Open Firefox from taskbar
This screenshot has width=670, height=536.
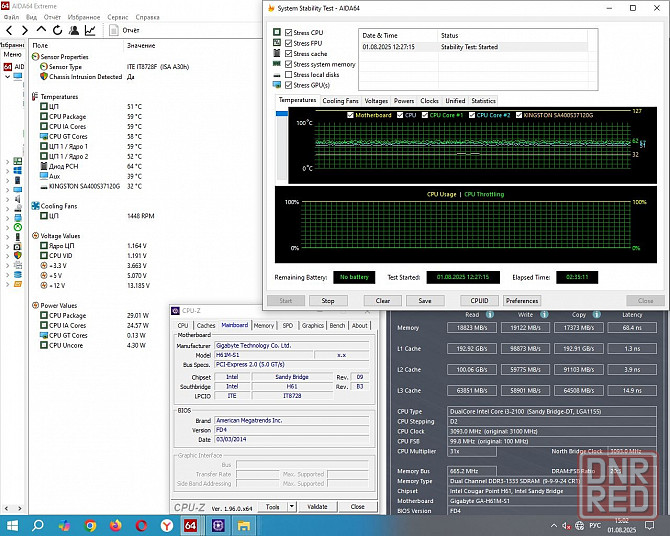click(x=115, y=525)
